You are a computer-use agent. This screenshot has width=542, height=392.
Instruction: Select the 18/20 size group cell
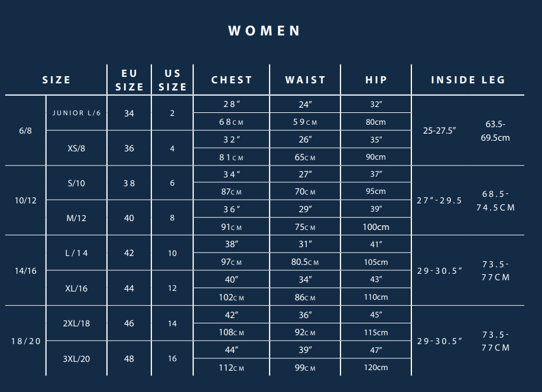point(26,341)
